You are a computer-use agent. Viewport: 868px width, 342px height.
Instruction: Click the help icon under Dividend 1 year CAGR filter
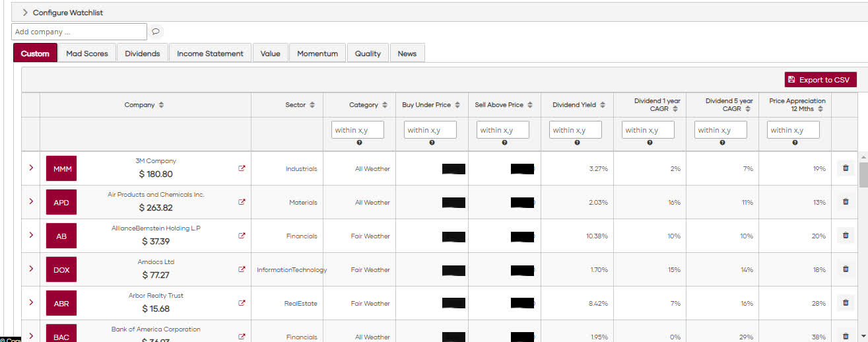click(650, 143)
